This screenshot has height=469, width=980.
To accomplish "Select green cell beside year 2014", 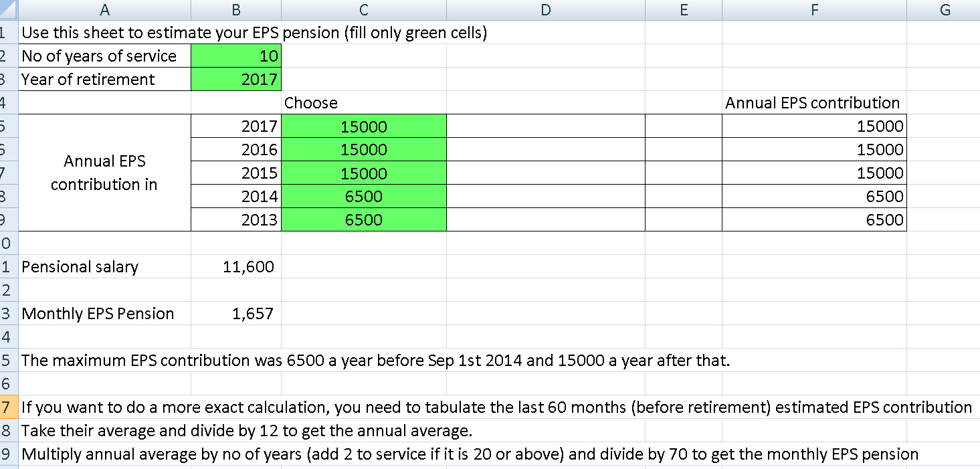I will pyautogui.click(x=364, y=196).
